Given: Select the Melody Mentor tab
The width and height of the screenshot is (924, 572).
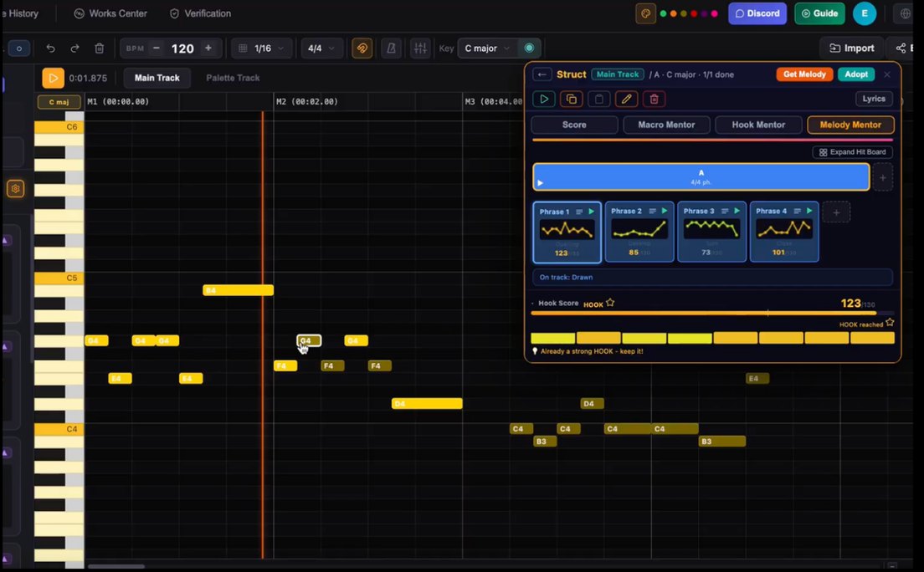Looking at the screenshot, I should pyautogui.click(x=850, y=125).
